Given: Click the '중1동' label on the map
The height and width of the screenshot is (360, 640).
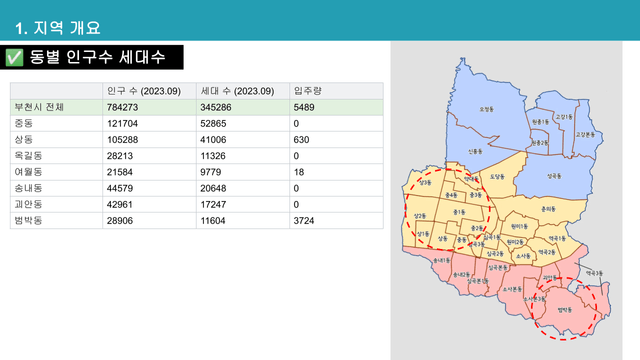Looking at the screenshot, I should coord(459,212).
